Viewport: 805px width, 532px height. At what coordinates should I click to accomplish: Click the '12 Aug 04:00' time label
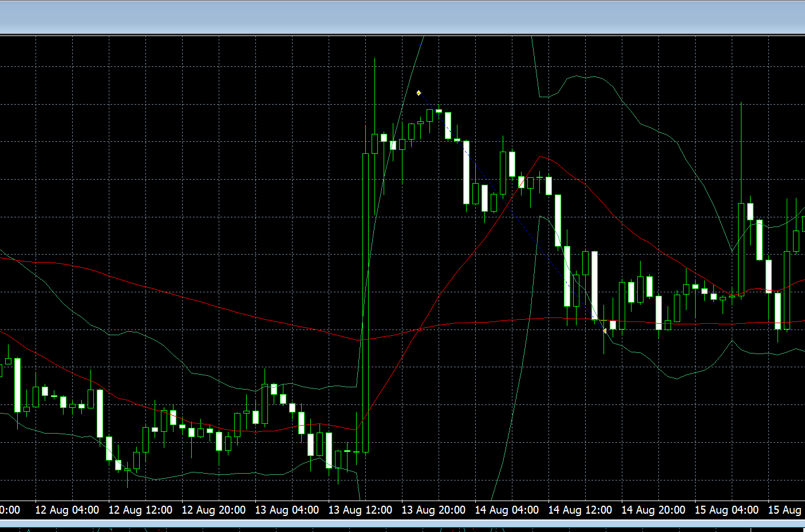[67, 510]
